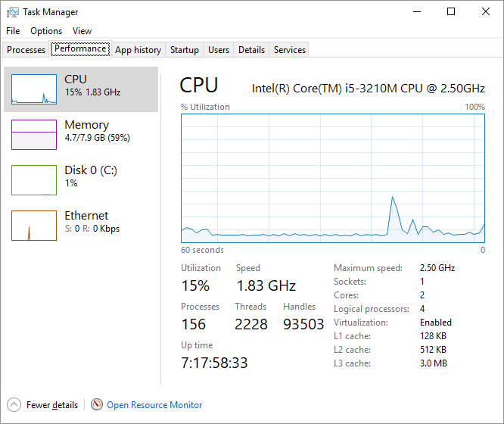Screen dimensions: 504x424
Task: Select the Disk 0 (C:) graph thumbnail
Action: point(34,180)
